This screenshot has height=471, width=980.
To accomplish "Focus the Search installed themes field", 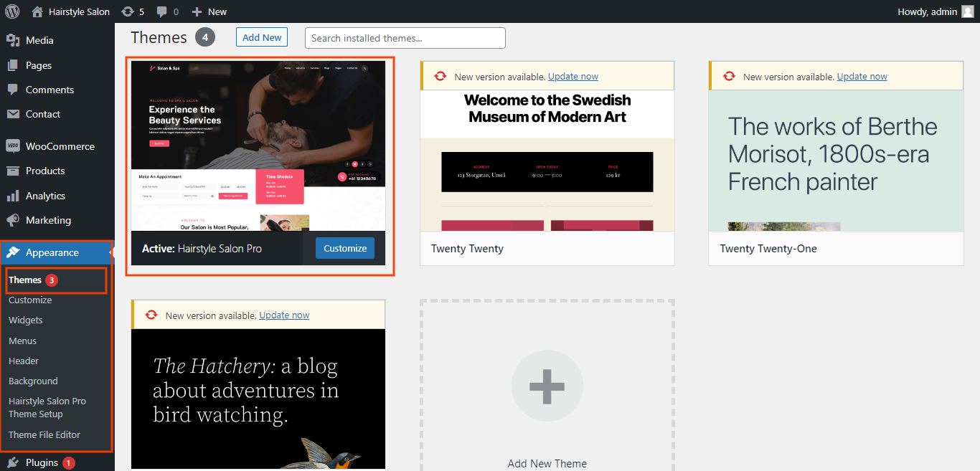I will 405,38.
